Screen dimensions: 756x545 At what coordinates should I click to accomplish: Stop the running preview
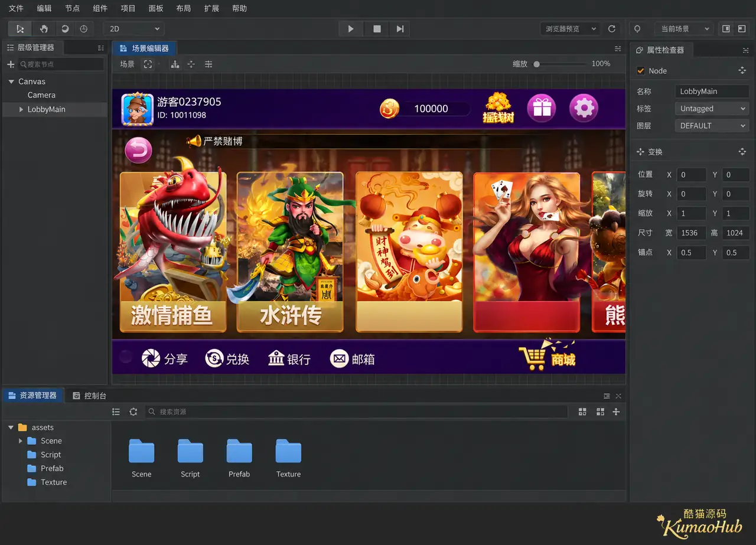(x=377, y=28)
